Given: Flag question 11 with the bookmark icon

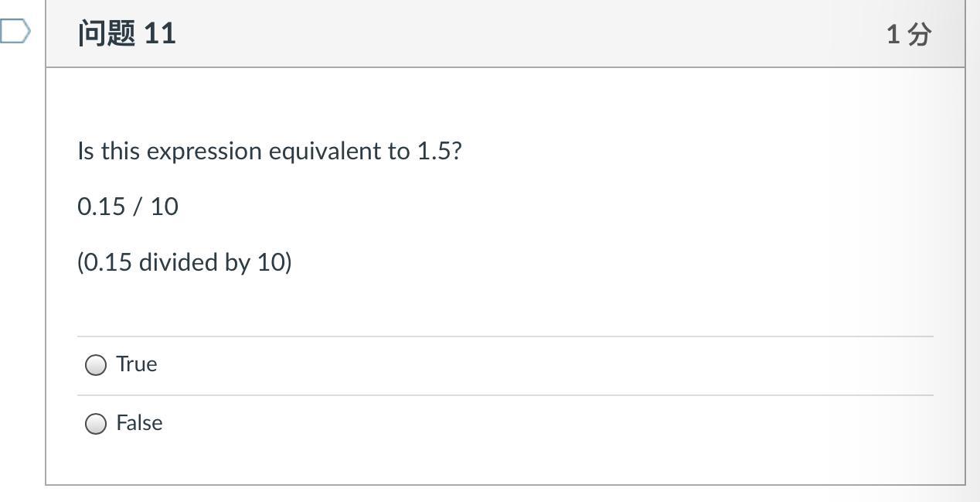Looking at the screenshot, I should tap(15, 32).
